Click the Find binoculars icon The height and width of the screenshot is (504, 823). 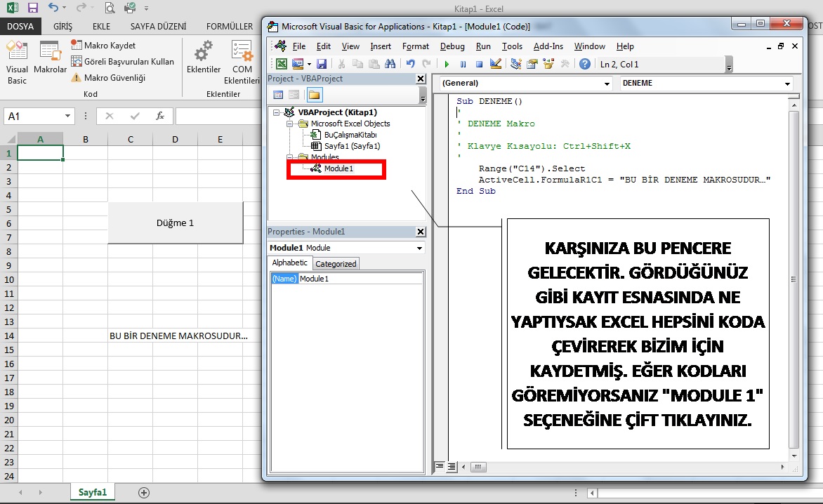click(x=390, y=64)
